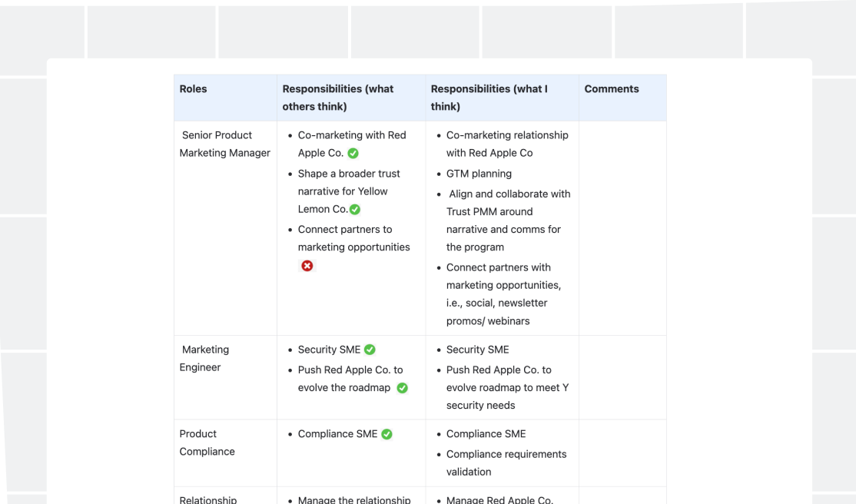Click the Product Compliance role cell

point(225,453)
